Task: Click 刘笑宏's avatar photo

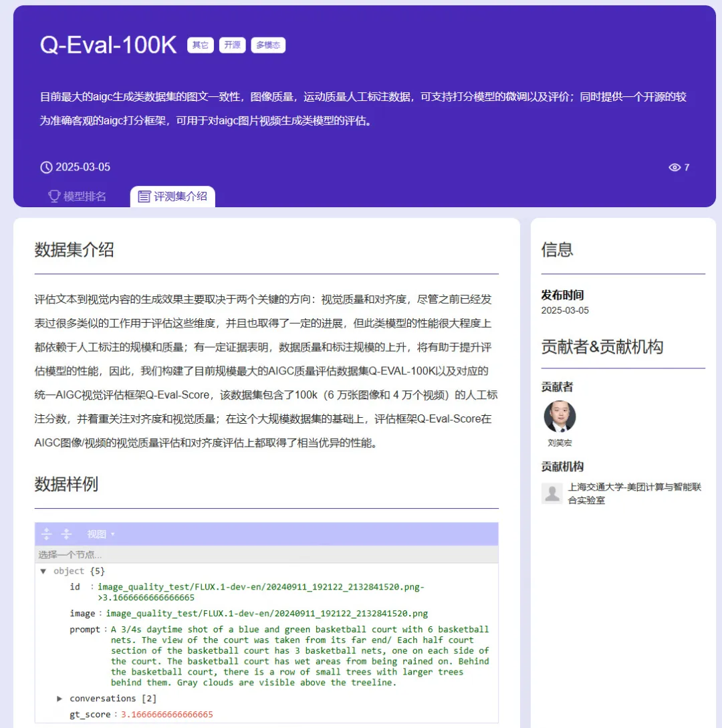Action: [x=560, y=417]
